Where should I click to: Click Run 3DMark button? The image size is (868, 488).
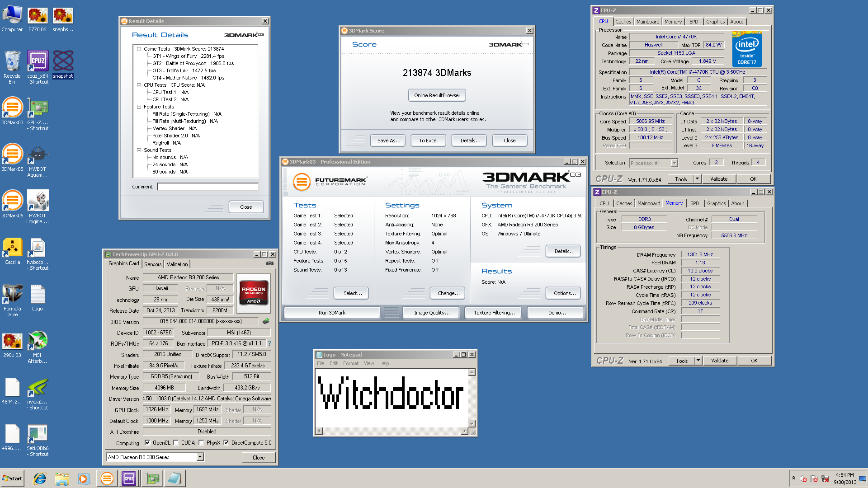click(x=332, y=313)
